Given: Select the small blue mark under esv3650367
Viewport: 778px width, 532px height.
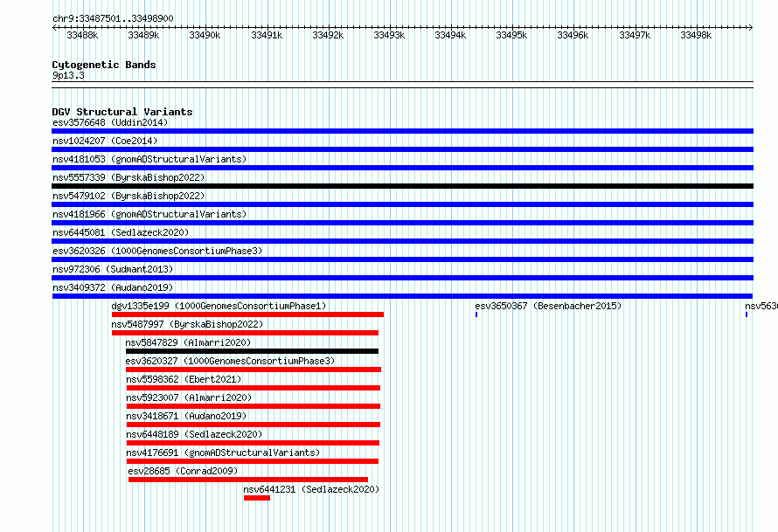Looking at the screenshot, I should 476,314.
